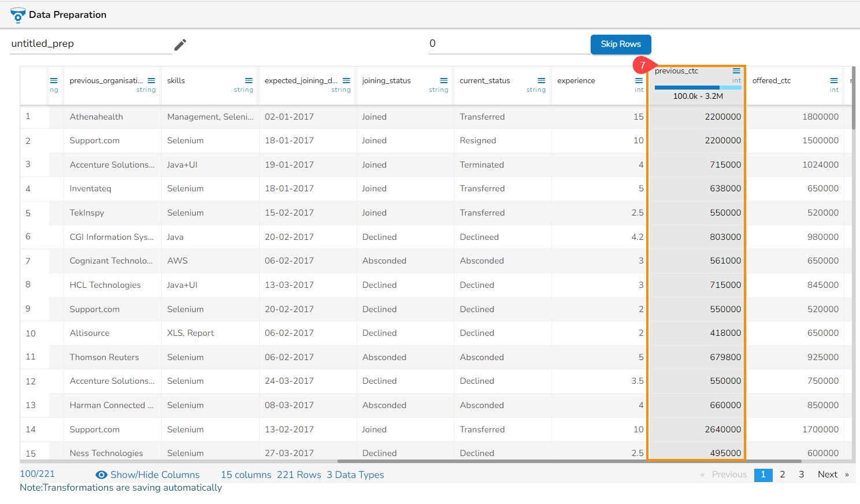Click the pencil icon to rename untitled_prep
The height and width of the screenshot is (504, 860).
pyautogui.click(x=180, y=45)
